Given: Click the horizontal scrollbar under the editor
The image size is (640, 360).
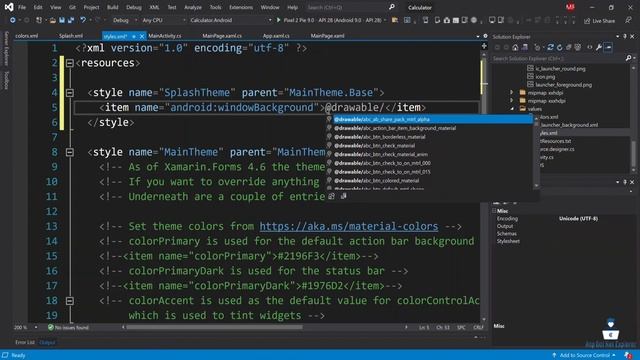Looking at the screenshot, I should (214, 327).
